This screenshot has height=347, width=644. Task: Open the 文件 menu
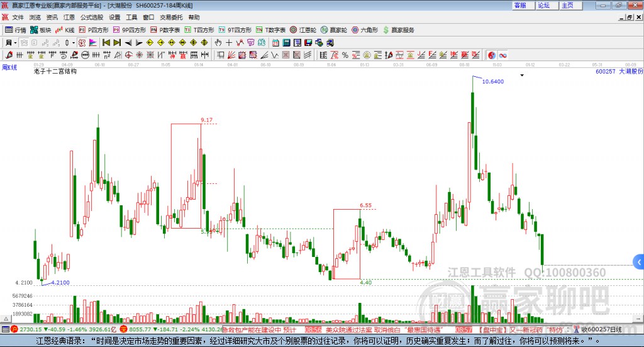(x=18, y=17)
